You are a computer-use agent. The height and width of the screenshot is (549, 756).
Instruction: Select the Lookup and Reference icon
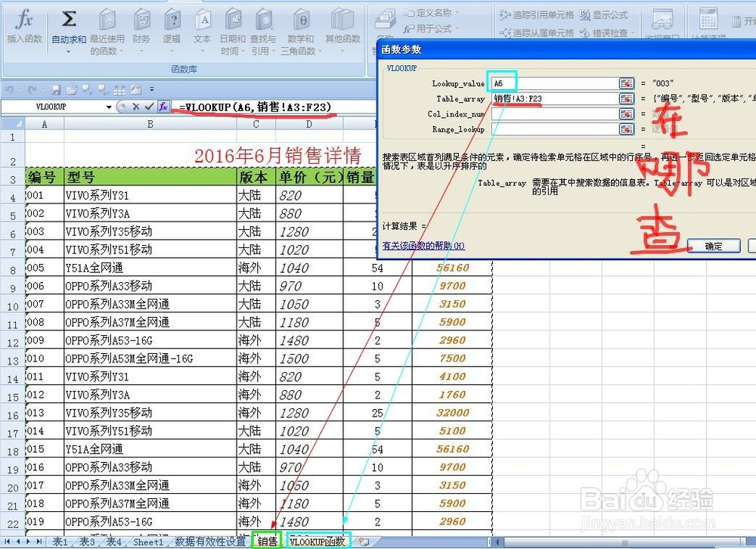[x=263, y=20]
